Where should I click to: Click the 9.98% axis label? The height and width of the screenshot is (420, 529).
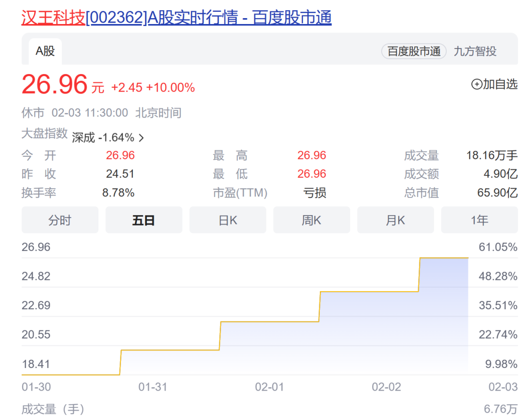501,364
